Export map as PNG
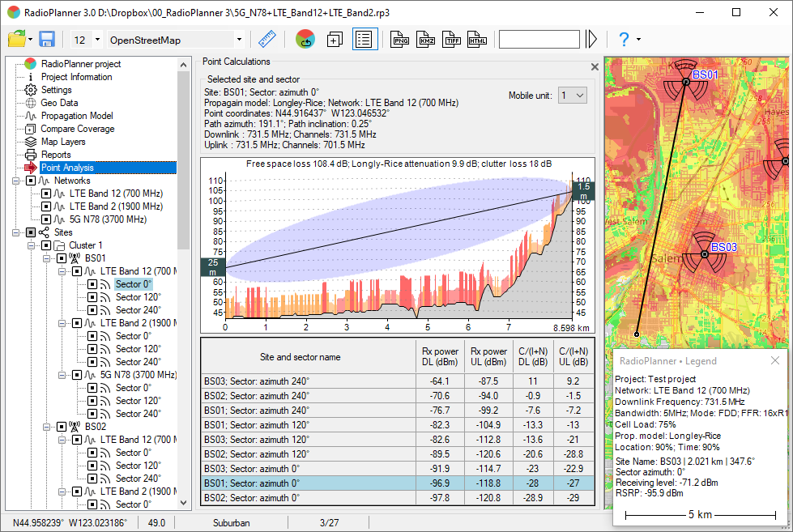 400,40
